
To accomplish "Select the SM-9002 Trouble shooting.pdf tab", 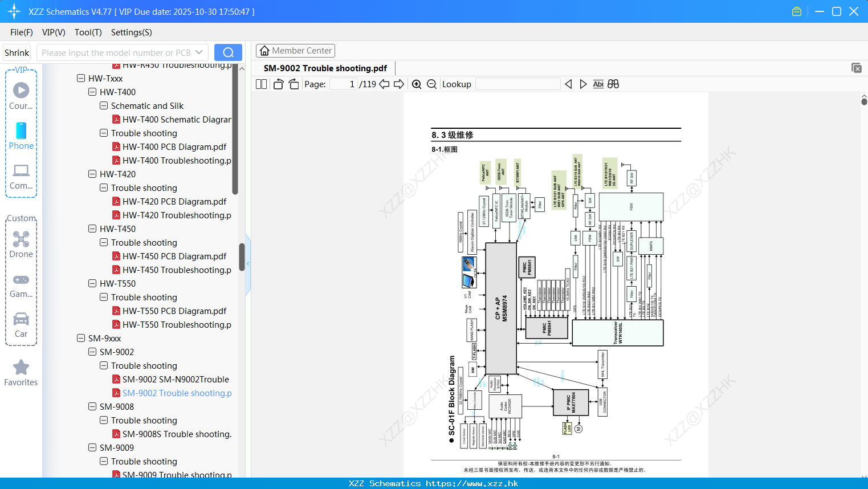I will (x=324, y=68).
